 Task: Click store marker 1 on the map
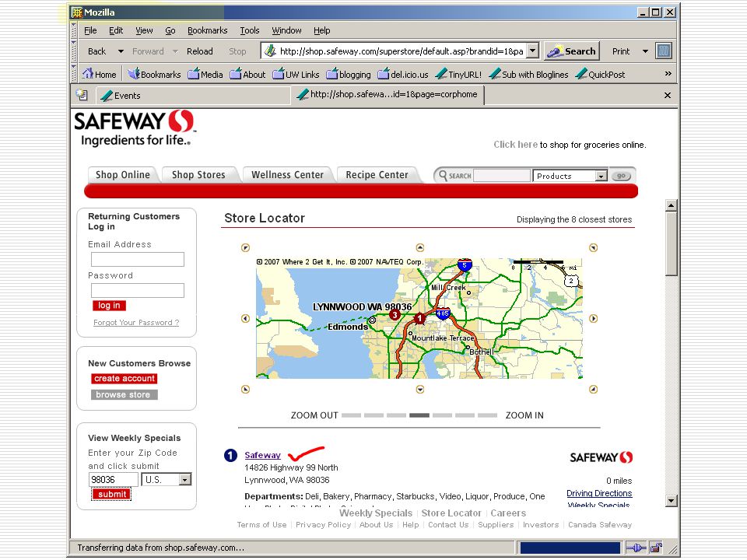pyautogui.click(x=419, y=318)
